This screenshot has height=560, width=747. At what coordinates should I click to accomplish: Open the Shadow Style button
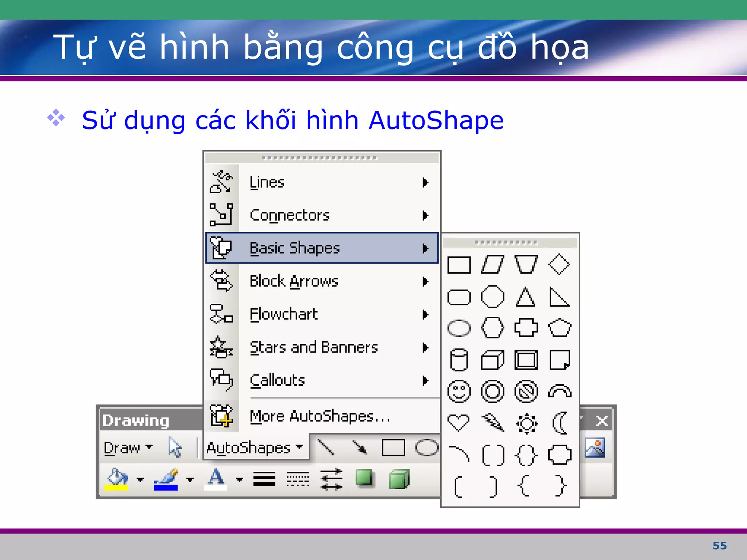coord(364,478)
